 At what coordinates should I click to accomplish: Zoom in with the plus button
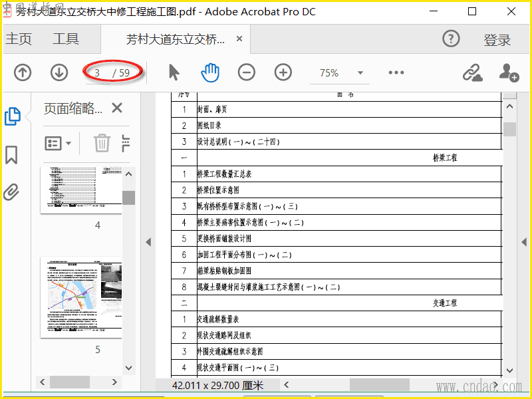[x=283, y=72]
